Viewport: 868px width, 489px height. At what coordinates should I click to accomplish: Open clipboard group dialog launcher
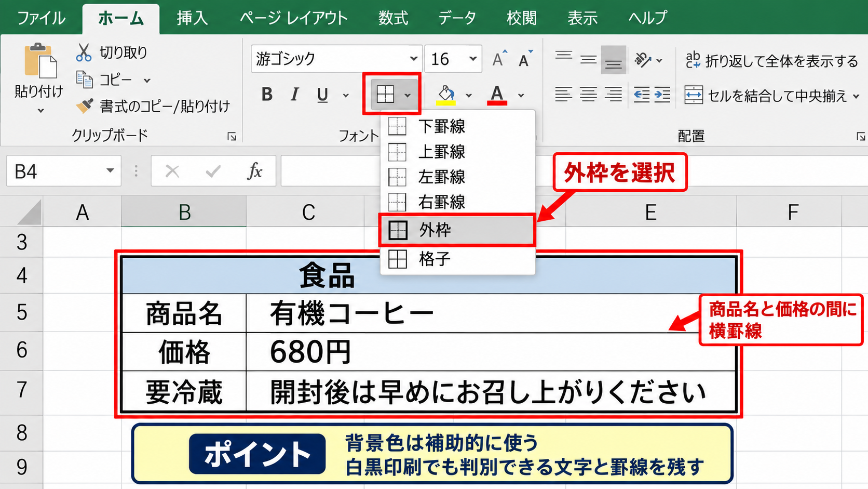[232, 137]
